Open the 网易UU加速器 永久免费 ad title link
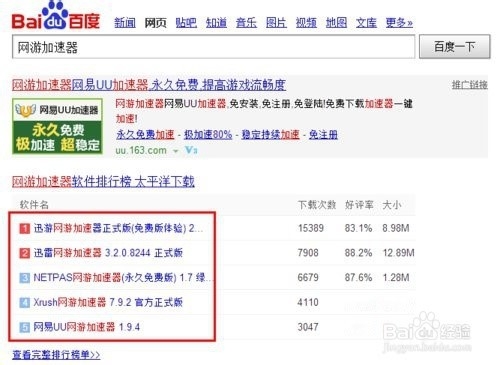The width and height of the screenshot is (500, 365). 149,85
